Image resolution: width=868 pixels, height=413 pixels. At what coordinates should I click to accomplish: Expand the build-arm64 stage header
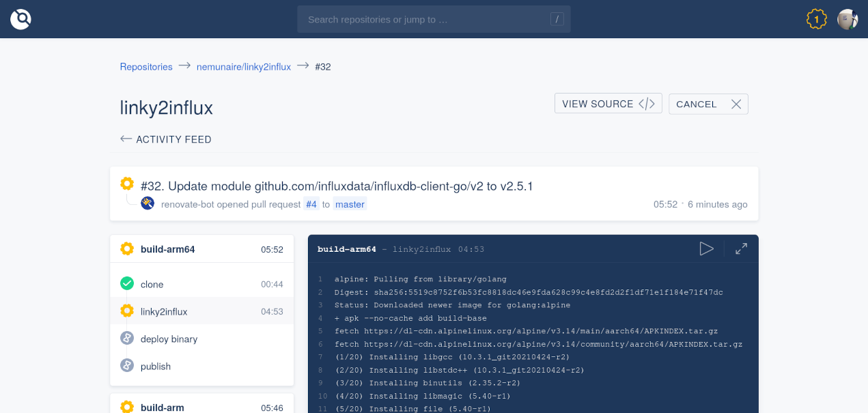(x=201, y=249)
